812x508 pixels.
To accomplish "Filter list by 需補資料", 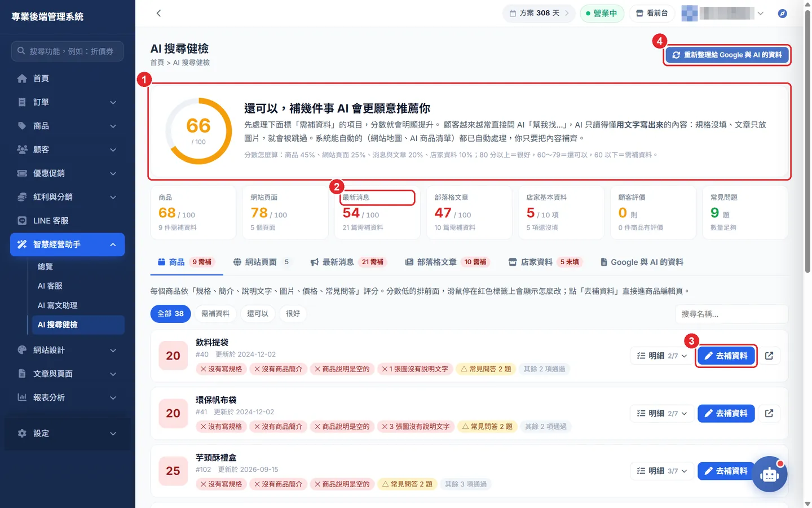I will coord(215,313).
